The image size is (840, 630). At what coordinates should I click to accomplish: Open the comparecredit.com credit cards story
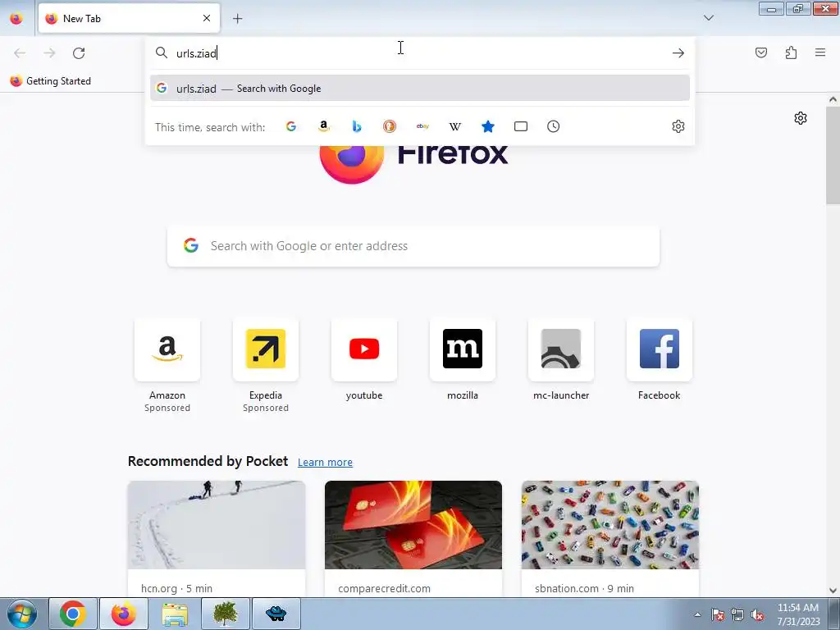413,539
